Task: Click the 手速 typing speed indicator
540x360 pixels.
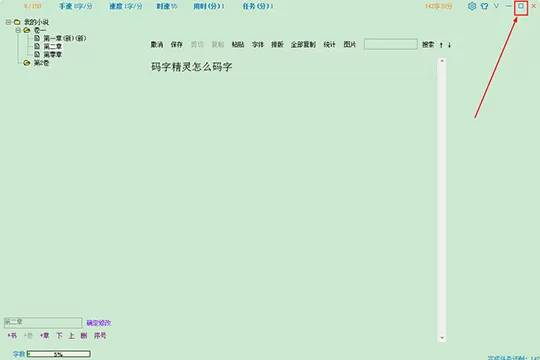Action: [76, 6]
